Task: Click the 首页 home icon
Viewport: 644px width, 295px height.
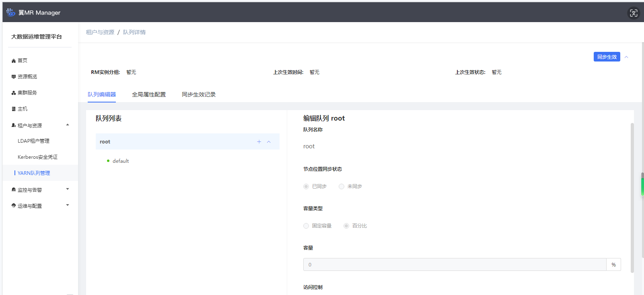Action: (x=14, y=61)
